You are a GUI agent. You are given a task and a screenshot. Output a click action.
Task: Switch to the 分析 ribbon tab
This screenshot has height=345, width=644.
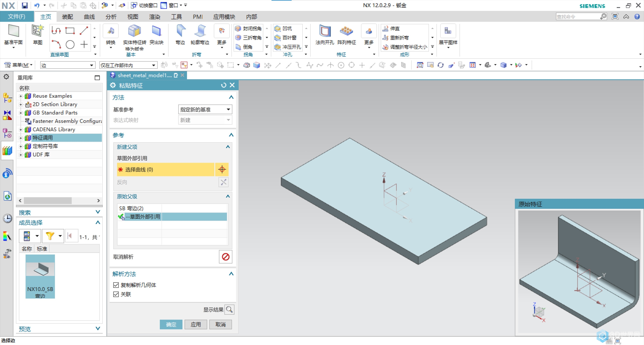point(111,17)
